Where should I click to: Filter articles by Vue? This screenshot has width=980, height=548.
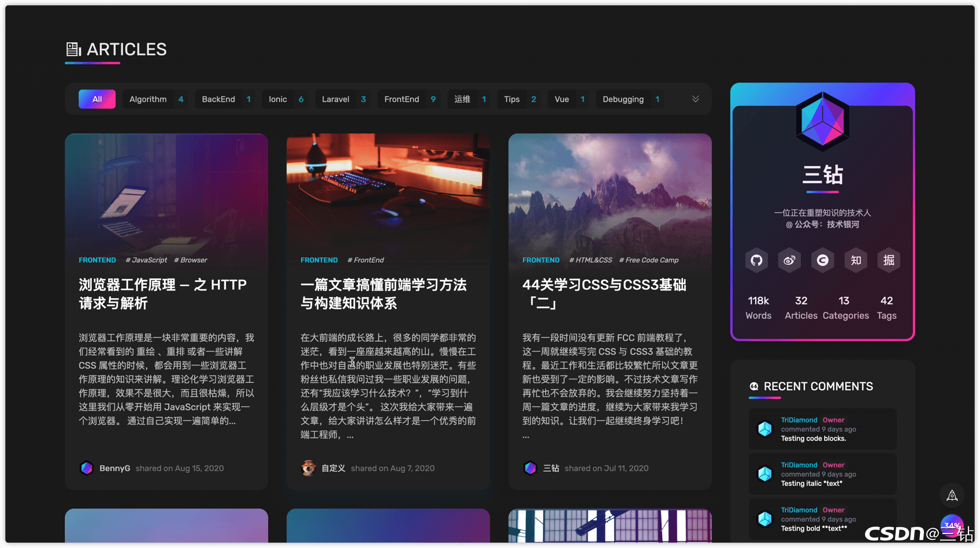tap(569, 99)
